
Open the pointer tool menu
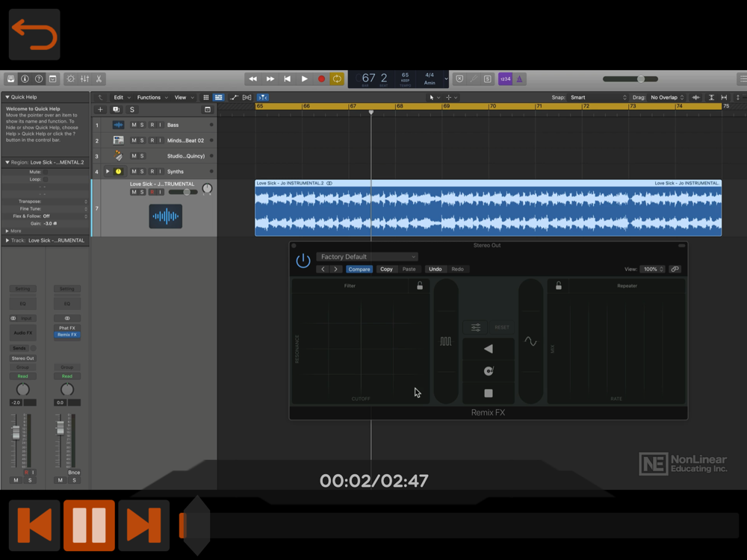[x=434, y=97]
